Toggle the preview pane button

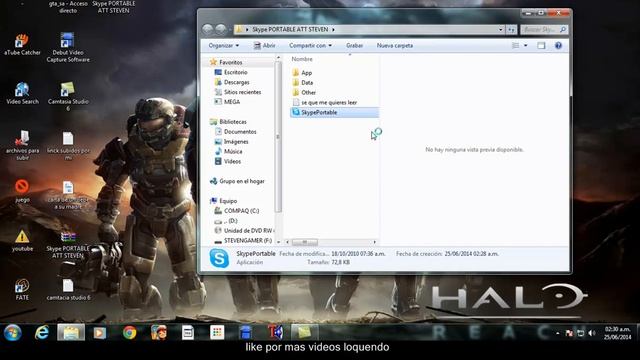pos(541,45)
